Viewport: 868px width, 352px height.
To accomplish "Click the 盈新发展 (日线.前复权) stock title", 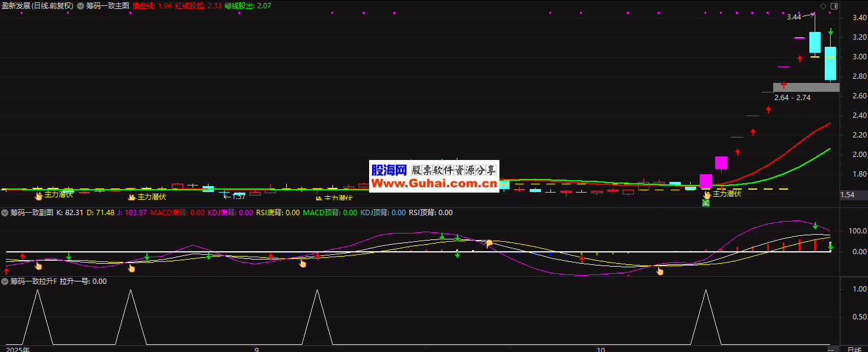I will click(x=38, y=6).
